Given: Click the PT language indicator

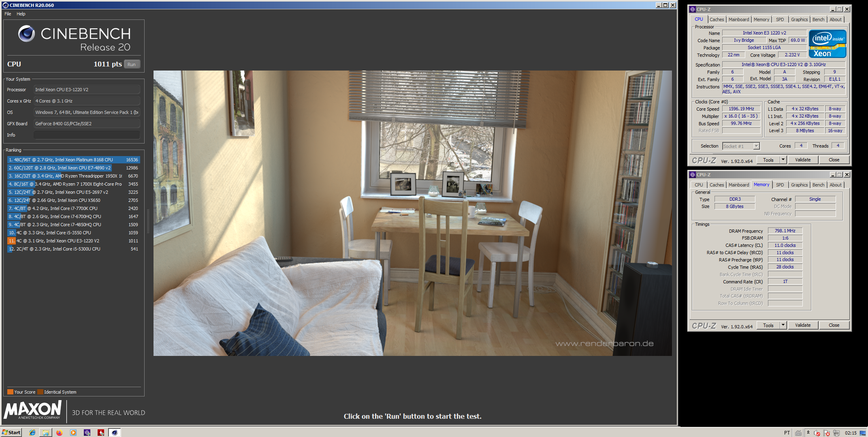Looking at the screenshot, I should tap(787, 433).
